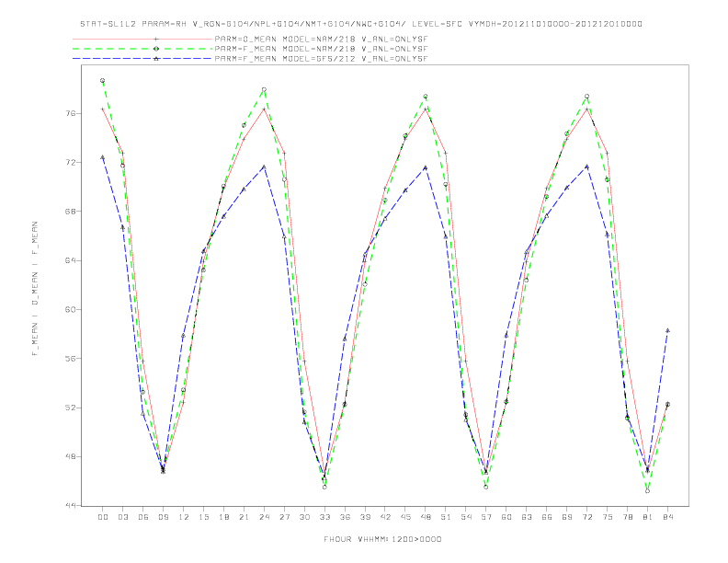Click the green circle data point at hour 81
Image resolution: width=728 pixels, height=563 pixels.
click(648, 491)
